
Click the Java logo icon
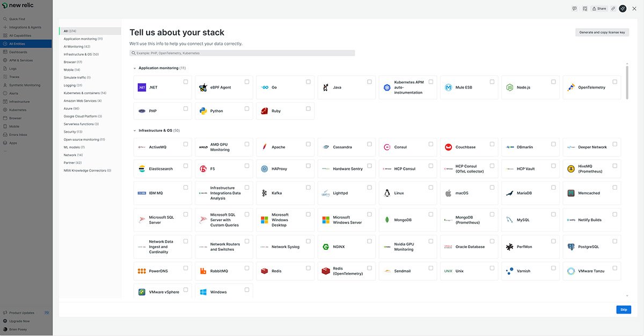pyautogui.click(x=326, y=87)
